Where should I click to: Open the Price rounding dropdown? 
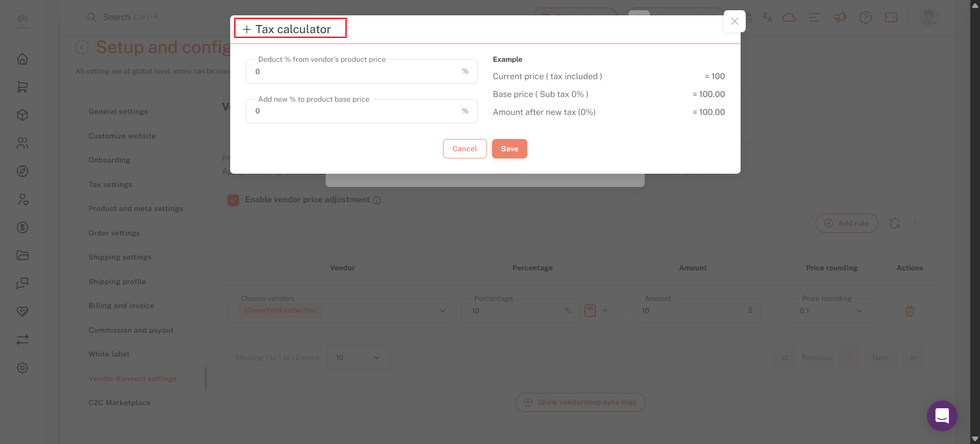pyautogui.click(x=831, y=311)
